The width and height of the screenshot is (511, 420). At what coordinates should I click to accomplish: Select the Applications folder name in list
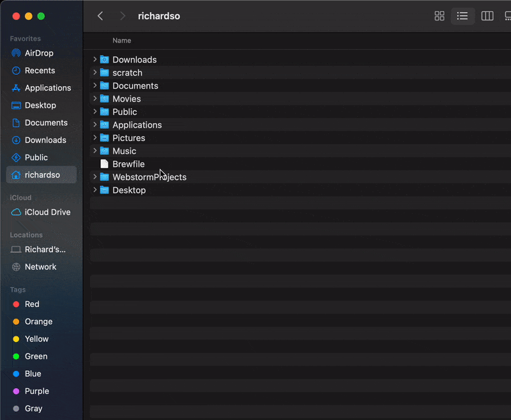(137, 125)
